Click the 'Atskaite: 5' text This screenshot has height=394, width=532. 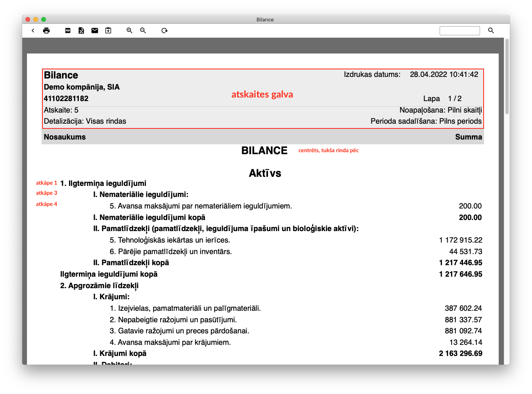(61, 110)
